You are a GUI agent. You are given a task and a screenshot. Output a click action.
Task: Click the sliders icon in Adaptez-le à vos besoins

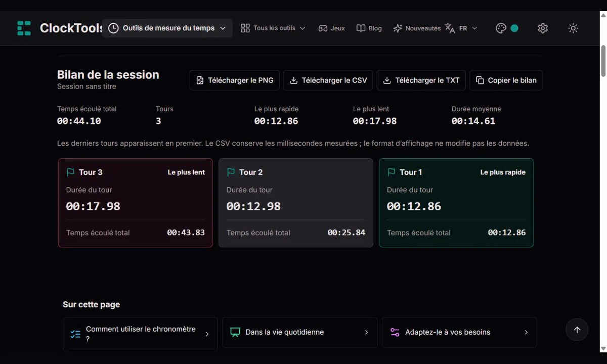[x=395, y=332]
